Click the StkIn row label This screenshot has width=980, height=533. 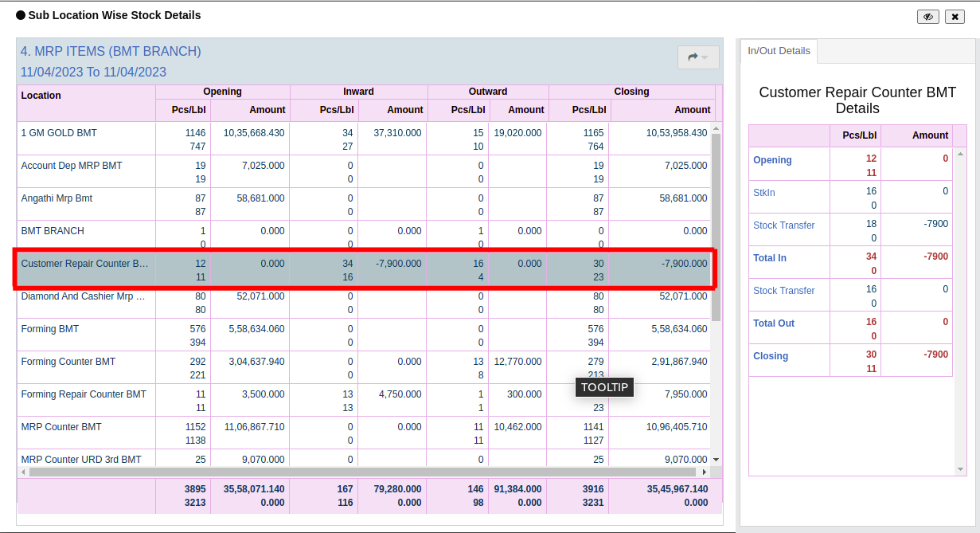pyautogui.click(x=764, y=192)
